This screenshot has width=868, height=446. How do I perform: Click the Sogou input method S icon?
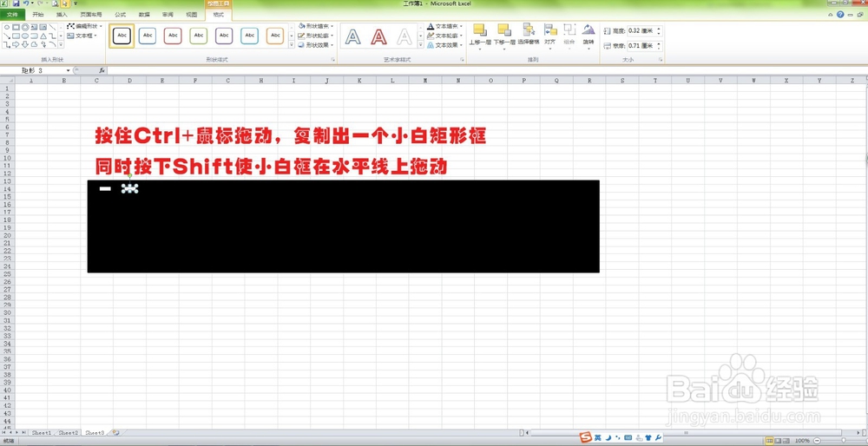pyautogui.click(x=585, y=437)
